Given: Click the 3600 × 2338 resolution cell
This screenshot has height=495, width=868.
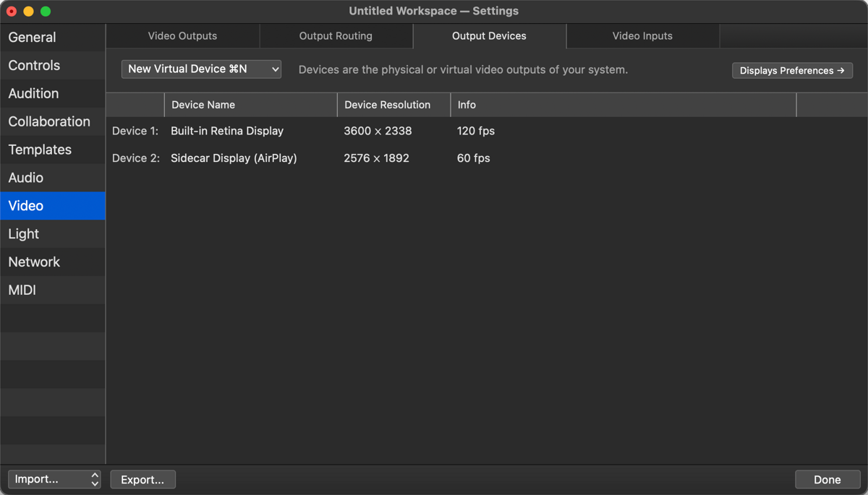Looking at the screenshot, I should [378, 132].
